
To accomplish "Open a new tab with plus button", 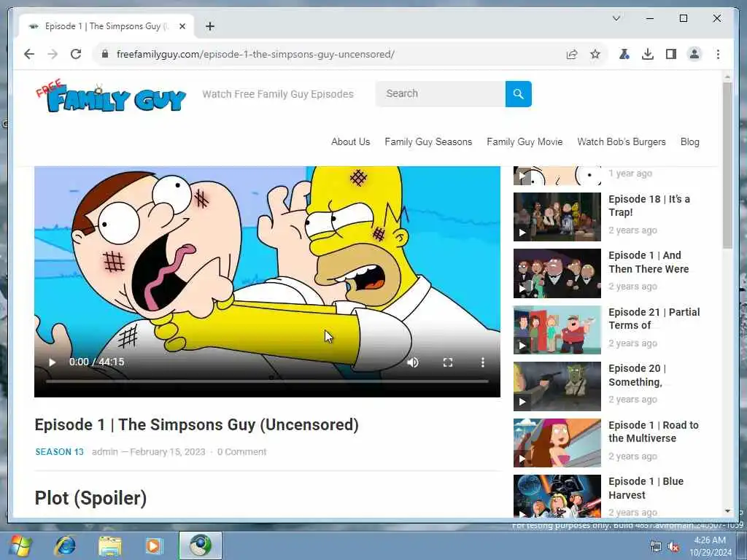I will coord(209,27).
